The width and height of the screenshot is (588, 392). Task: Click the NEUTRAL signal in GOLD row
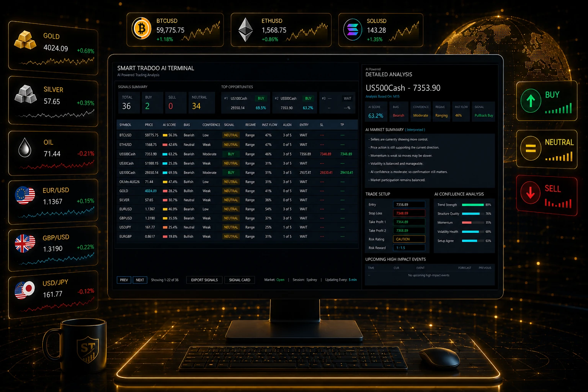(x=231, y=191)
